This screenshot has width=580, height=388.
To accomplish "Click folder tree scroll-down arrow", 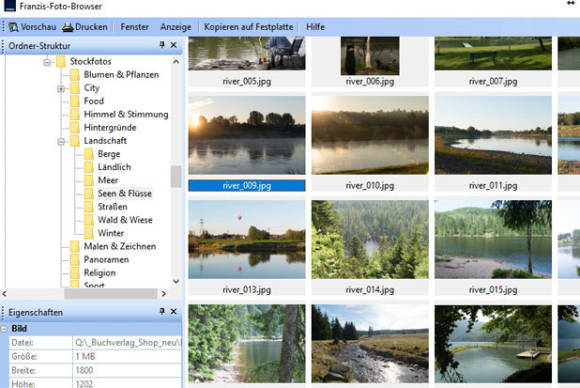I will pos(176,281).
